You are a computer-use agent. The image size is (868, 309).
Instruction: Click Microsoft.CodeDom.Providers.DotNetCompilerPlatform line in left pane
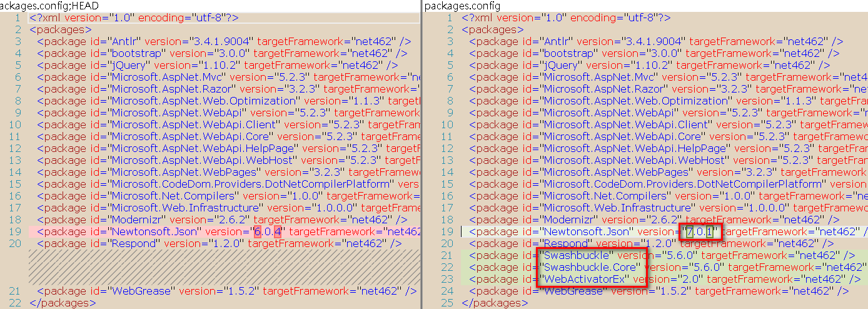pyautogui.click(x=228, y=185)
